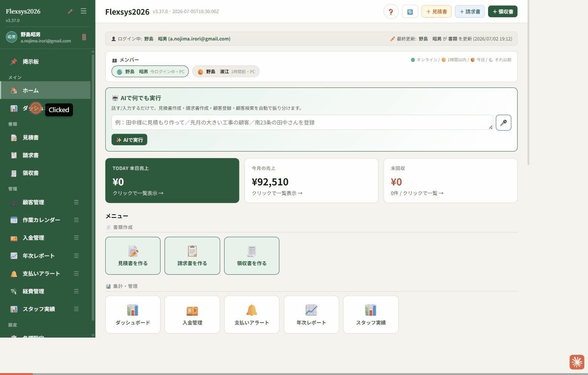The width and height of the screenshot is (588, 375).
Task: Click the ＋領収書 header button
Action: (503, 12)
